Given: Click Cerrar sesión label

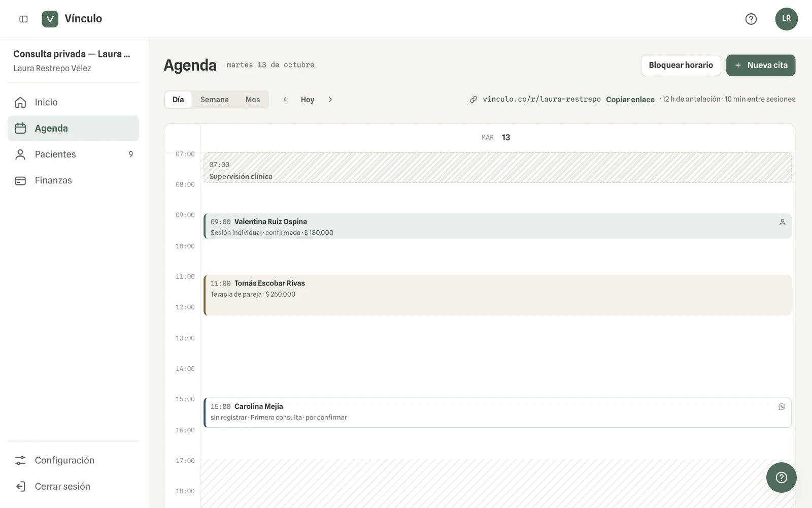Looking at the screenshot, I should 62,487.
